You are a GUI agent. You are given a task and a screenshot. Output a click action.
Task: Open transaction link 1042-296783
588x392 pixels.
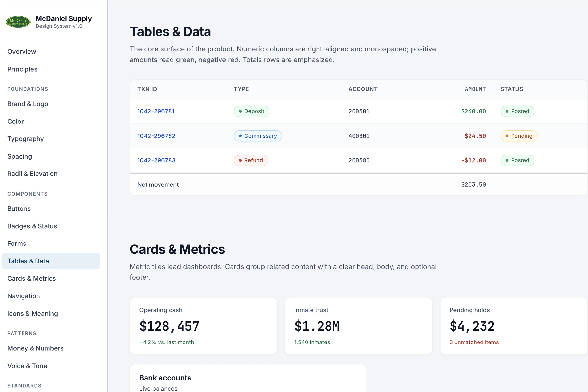(157, 160)
